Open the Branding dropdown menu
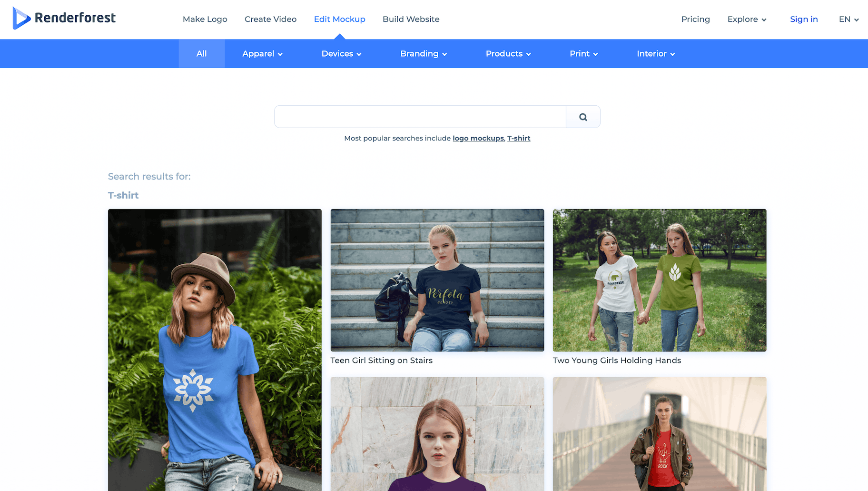The width and height of the screenshot is (868, 491). [x=423, y=54]
